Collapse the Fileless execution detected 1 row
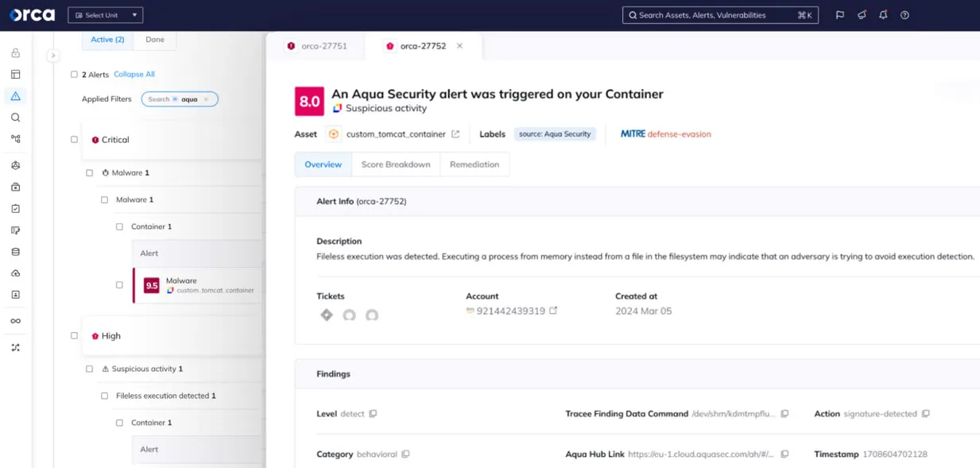Screen dimensions: 980x468 click(166, 396)
